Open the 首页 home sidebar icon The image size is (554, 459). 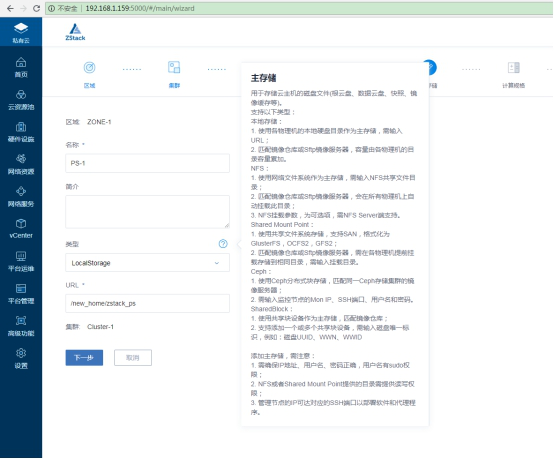(x=21, y=63)
